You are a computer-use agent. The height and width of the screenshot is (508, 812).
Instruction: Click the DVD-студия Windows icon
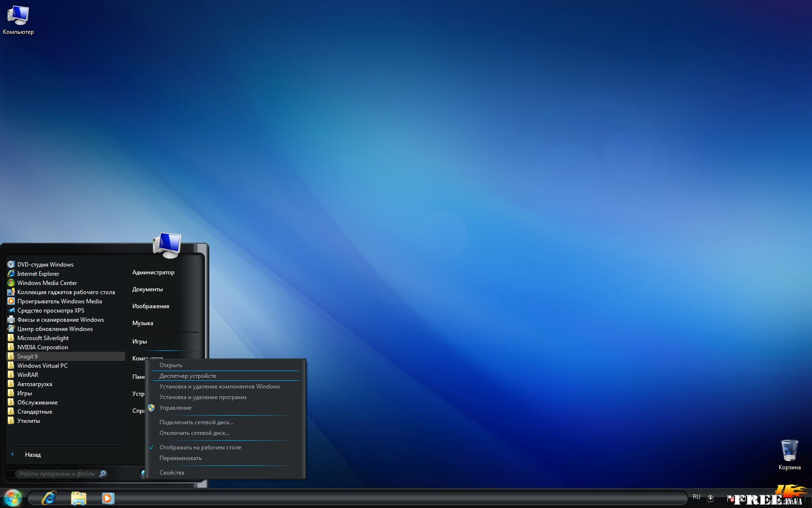click(11, 265)
